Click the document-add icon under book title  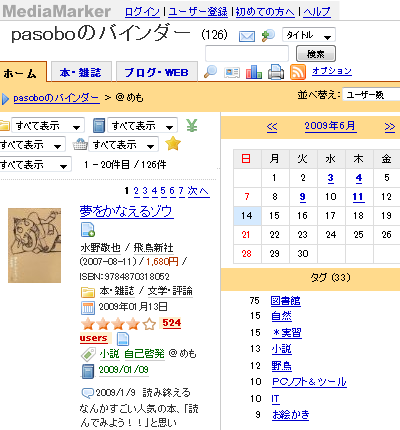click(x=88, y=230)
